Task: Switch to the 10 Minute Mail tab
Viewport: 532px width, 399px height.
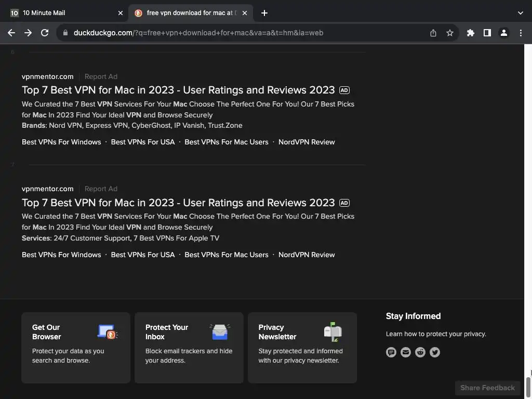Action: point(64,13)
